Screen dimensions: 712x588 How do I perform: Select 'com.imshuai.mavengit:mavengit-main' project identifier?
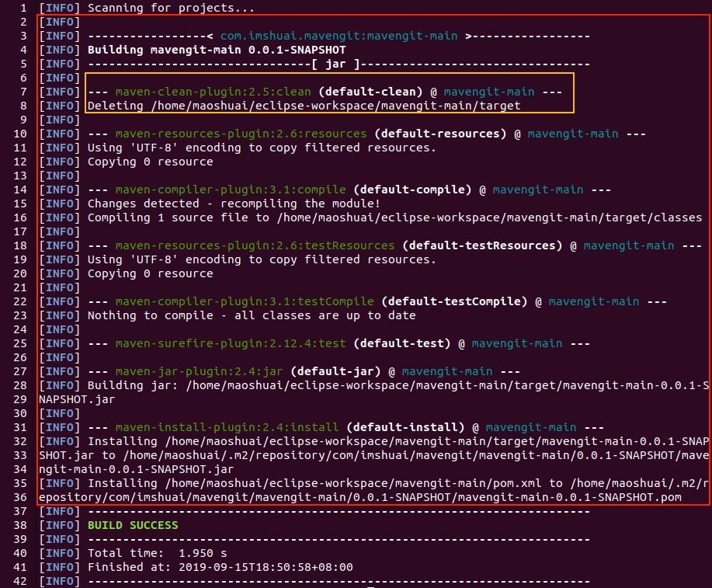click(x=339, y=36)
